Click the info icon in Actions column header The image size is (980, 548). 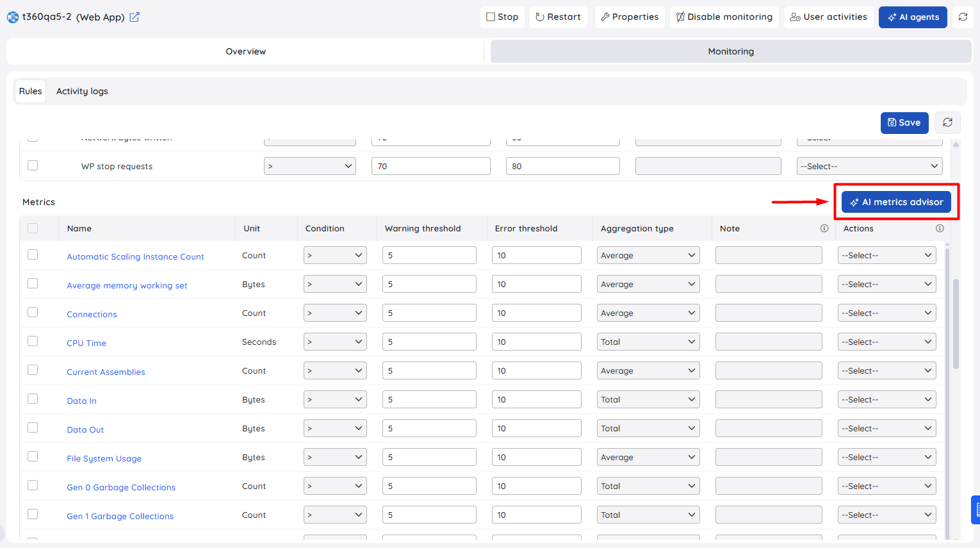pos(940,228)
